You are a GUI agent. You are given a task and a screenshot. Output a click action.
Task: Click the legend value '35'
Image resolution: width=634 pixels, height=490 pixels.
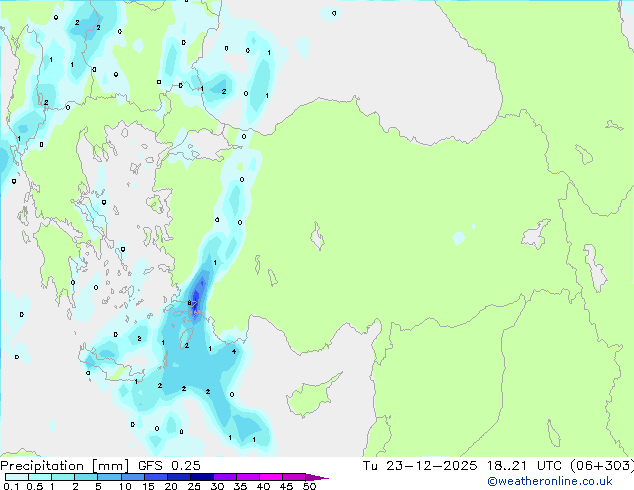click(240, 486)
